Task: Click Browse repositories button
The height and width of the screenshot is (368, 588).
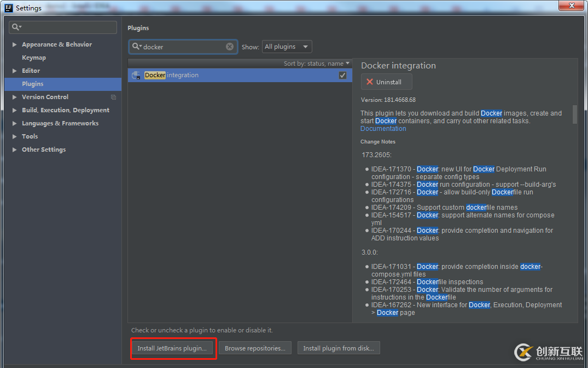Action: point(255,348)
